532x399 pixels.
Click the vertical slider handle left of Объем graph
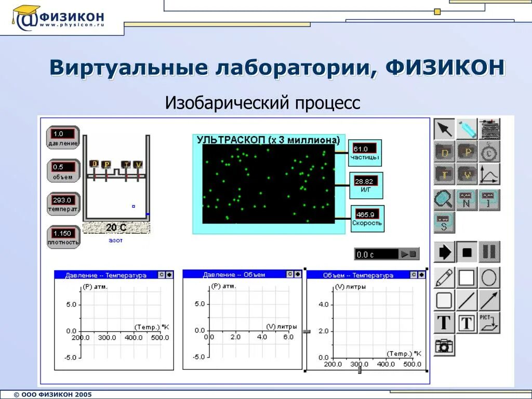(307, 331)
